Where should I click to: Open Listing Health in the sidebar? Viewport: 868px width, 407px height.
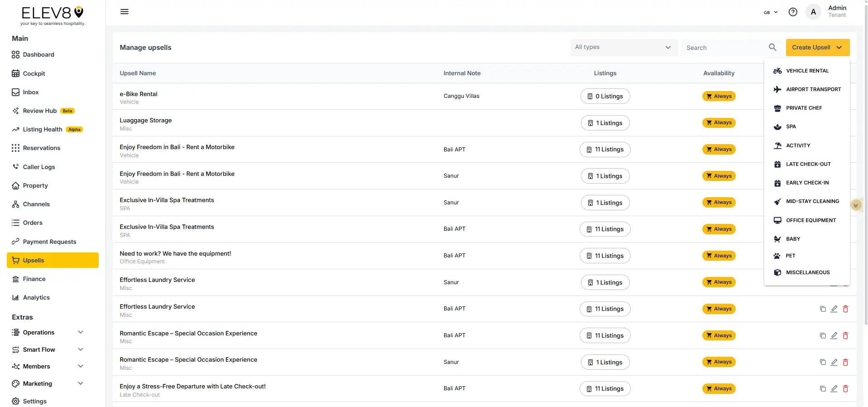53,129
